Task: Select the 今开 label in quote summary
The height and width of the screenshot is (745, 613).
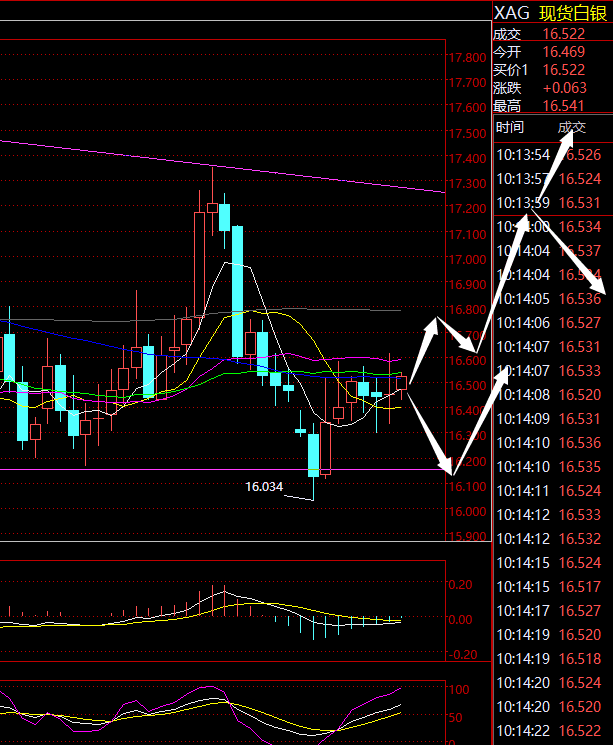Action: 507,52
